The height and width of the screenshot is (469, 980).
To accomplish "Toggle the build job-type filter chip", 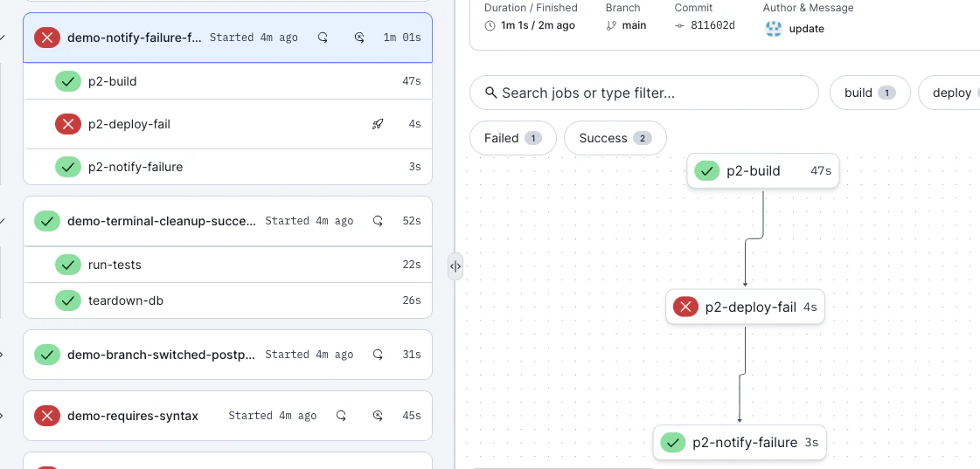I will [870, 93].
